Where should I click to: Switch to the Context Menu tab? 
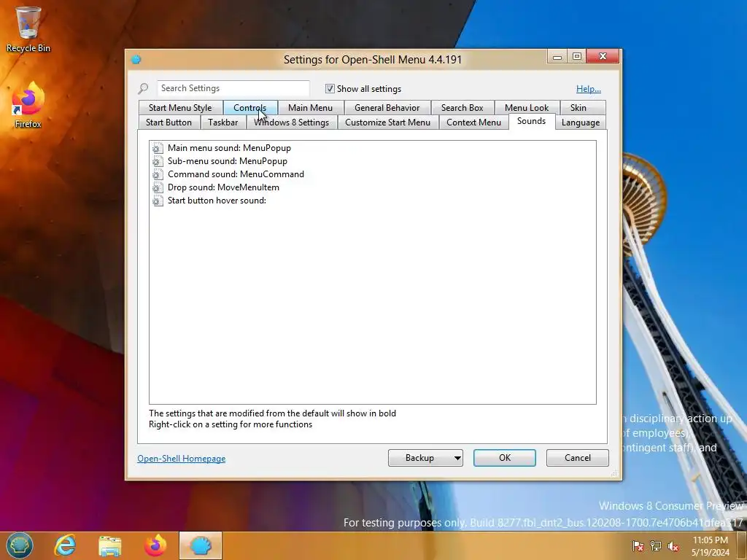pos(473,122)
